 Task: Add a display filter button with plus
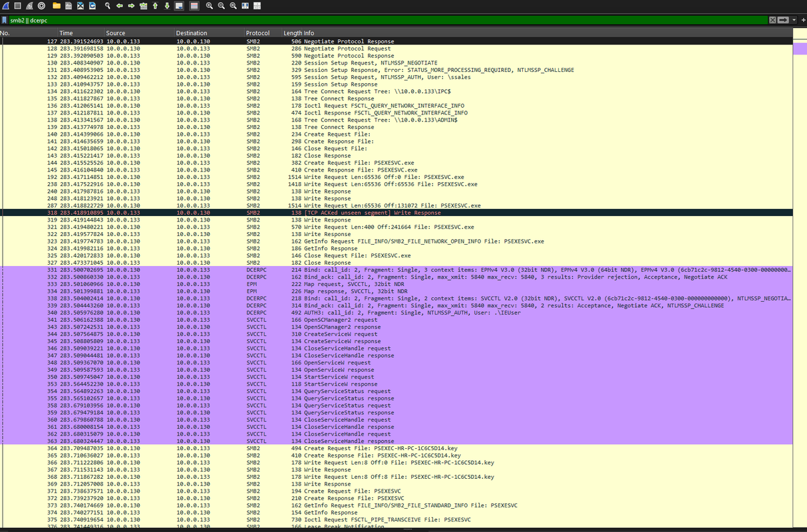click(802, 20)
